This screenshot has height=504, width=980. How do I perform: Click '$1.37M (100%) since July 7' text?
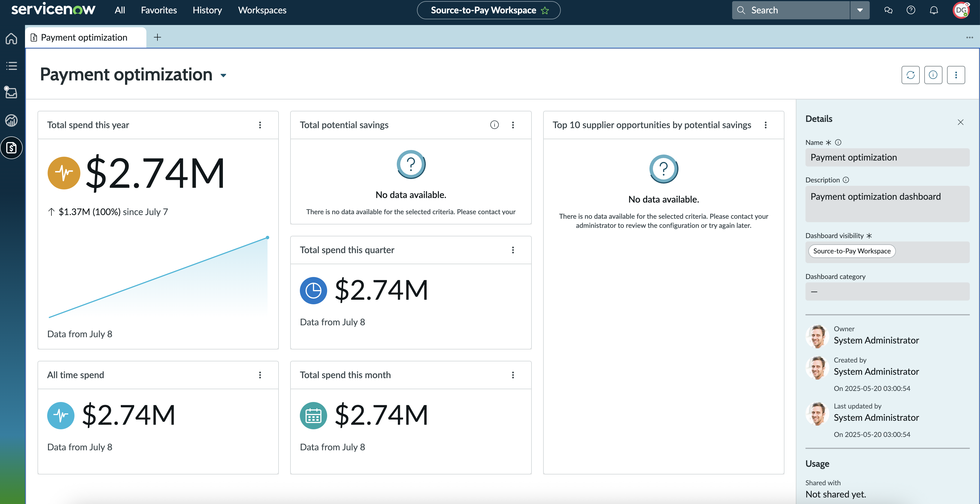point(113,212)
